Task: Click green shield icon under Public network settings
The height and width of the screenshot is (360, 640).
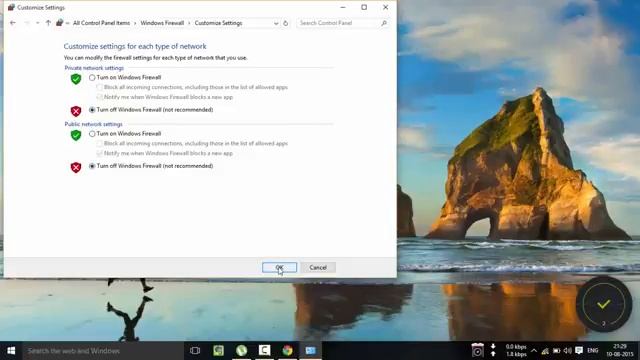Action: (x=76, y=135)
